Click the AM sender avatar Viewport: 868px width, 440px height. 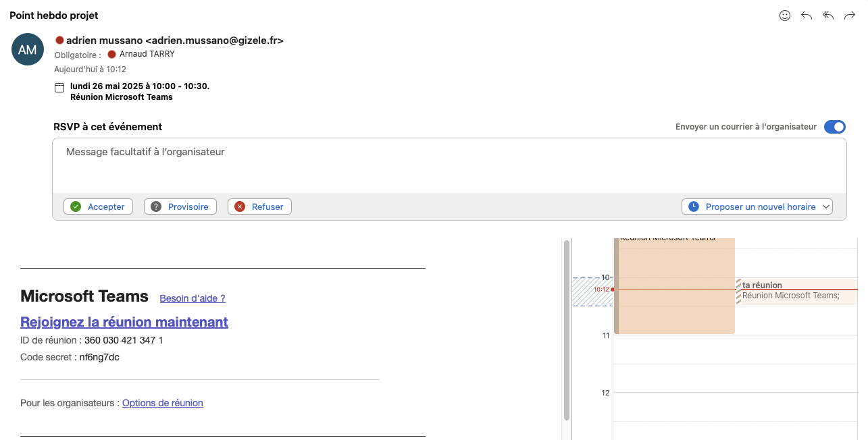point(28,50)
